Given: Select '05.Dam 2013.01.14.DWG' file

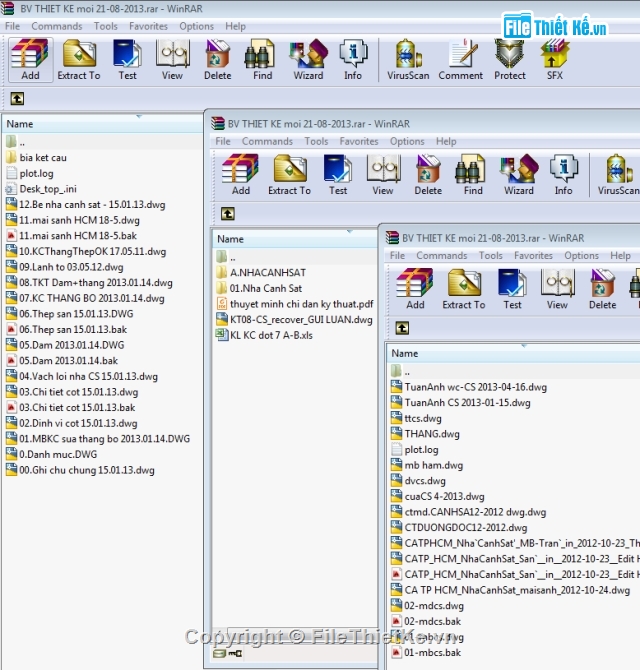Looking at the screenshot, I should click(71, 345).
